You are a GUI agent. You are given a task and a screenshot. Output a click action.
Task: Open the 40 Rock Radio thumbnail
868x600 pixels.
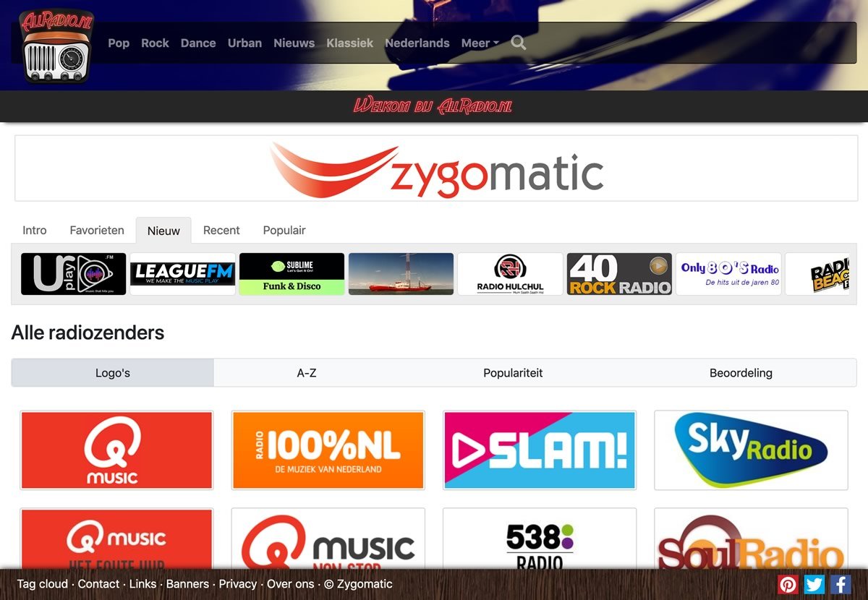point(619,274)
